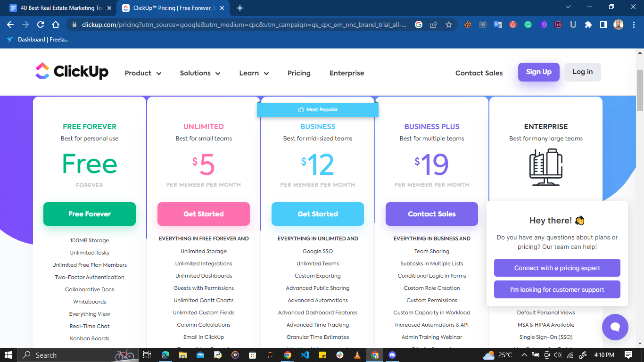The height and width of the screenshot is (362, 644).
Task: Click the ClickUp logo in the header
Action: (72, 72)
